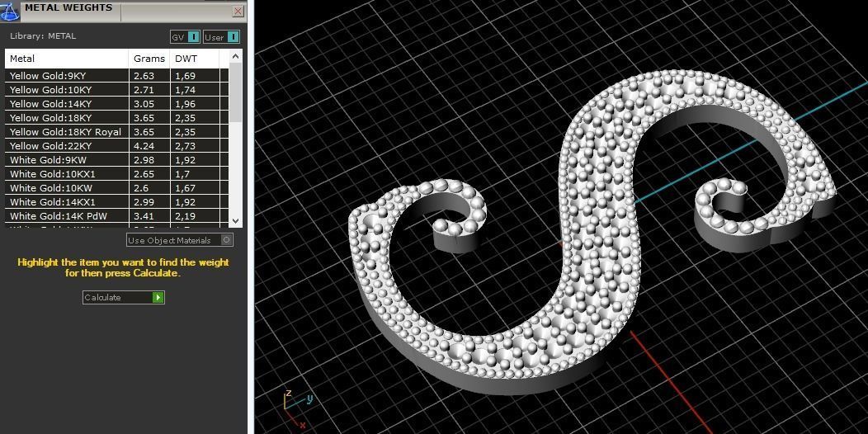This screenshot has width=868, height=434.
Task: Click the 2.63 grams value
Action: click(144, 76)
